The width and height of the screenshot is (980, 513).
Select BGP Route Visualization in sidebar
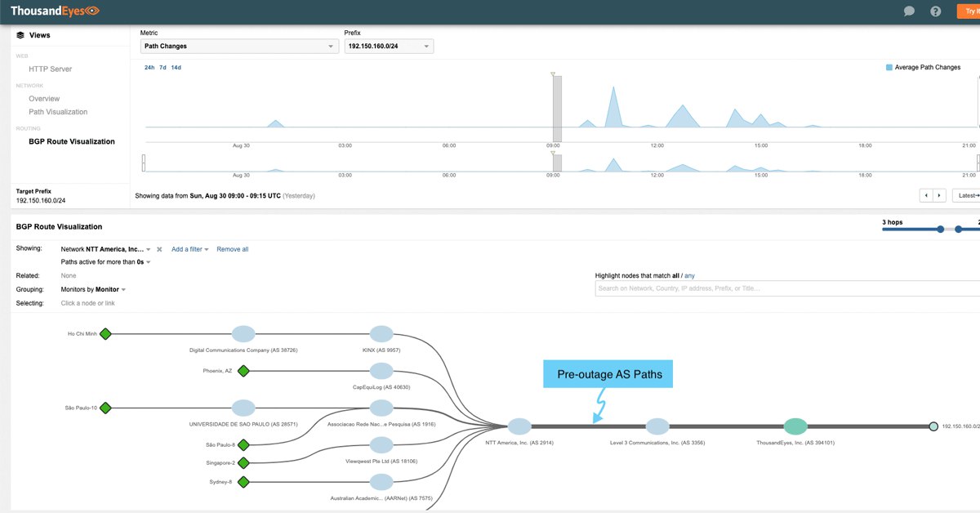72,141
